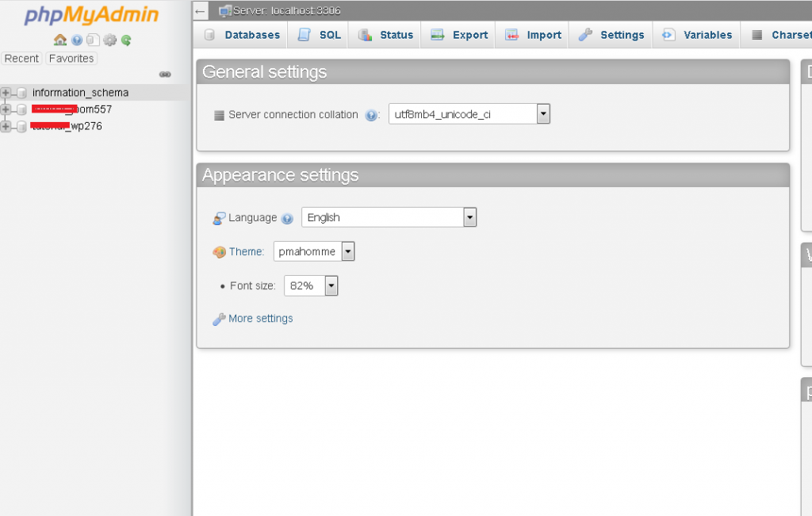Click the Server: localhost:3306 breadcrumb link
Viewport: 812px width, 516px height.
pos(287,11)
